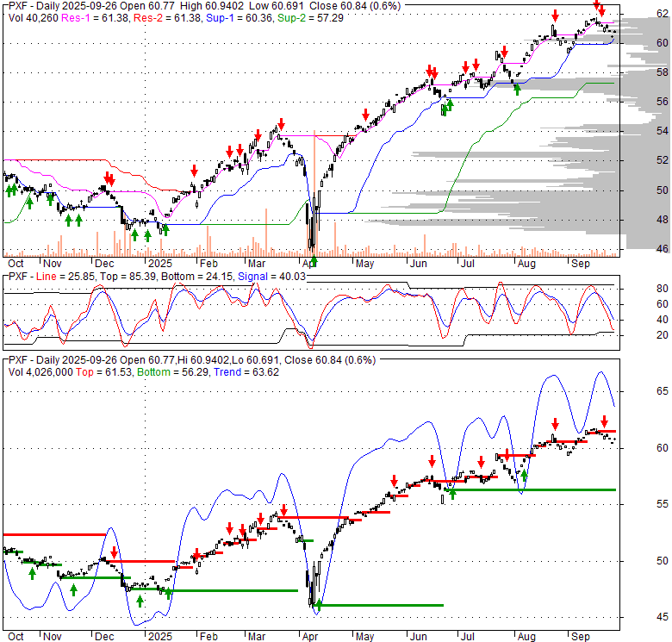This screenshot has height=642, width=672.
Task: Click the 'Sep' month label under the top chart
Action: (x=581, y=264)
